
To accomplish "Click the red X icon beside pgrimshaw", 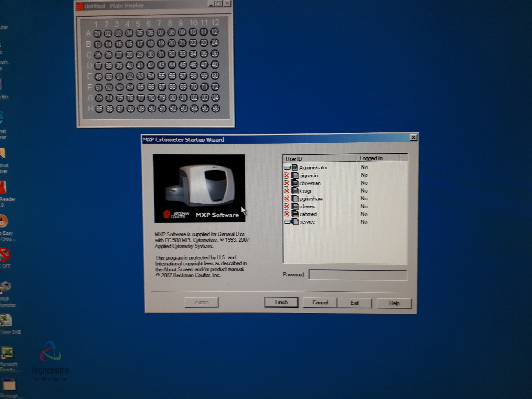I will [287, 199].
